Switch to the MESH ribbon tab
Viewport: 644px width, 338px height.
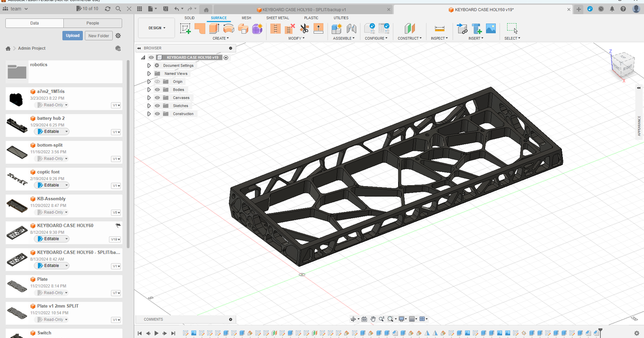[x=246, y=18]
